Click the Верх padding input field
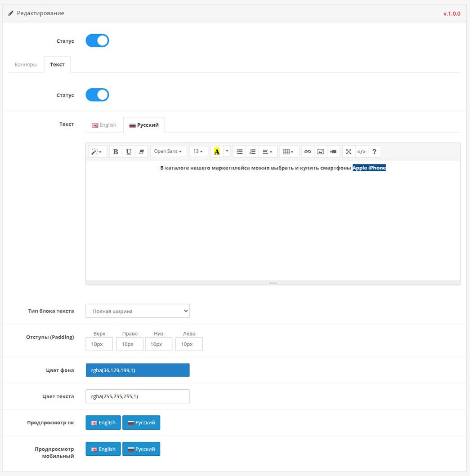This screenshot has width=470, height=476. click(x=99, y=344)
